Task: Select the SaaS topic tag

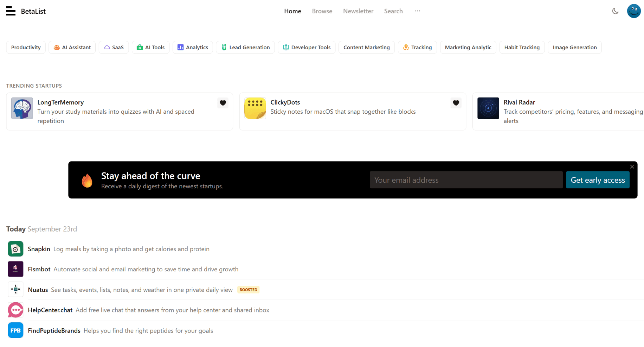Action: pyautogui.click(x=114, y=47)
